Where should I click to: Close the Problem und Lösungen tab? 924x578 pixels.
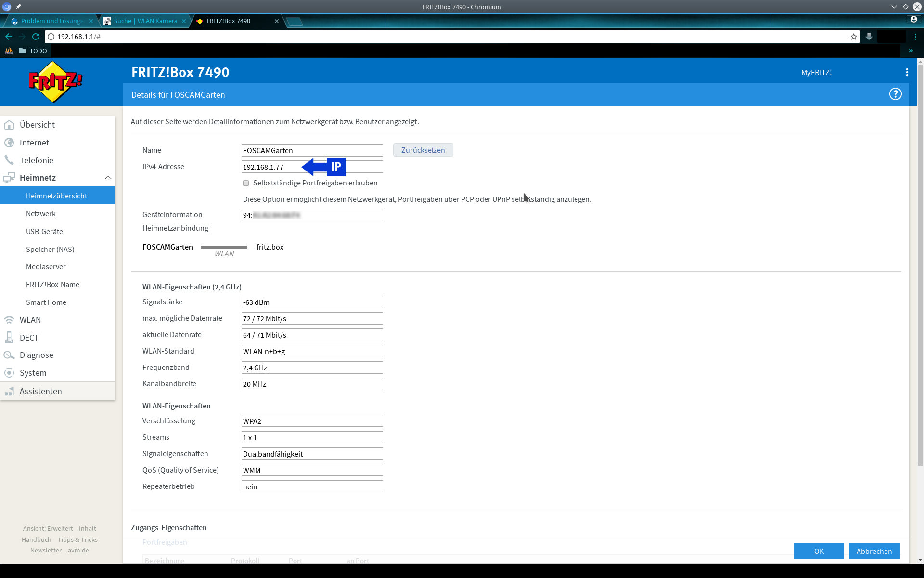point(91,21)
